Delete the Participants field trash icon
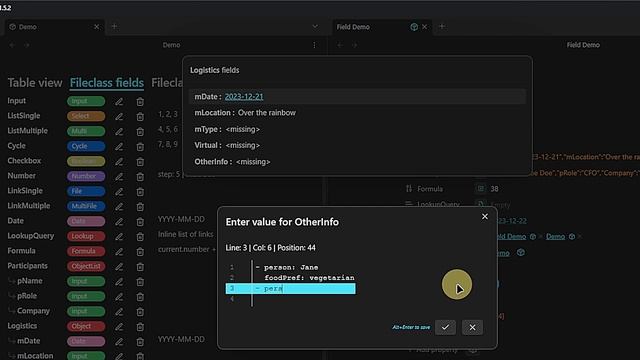640x360 pixels. coord(140,267)
